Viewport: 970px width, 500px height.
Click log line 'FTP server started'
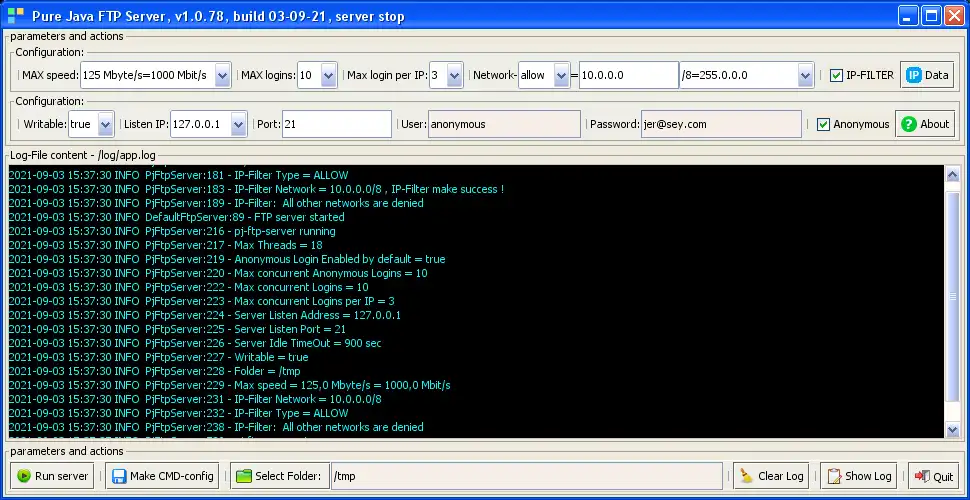point(176,217)
